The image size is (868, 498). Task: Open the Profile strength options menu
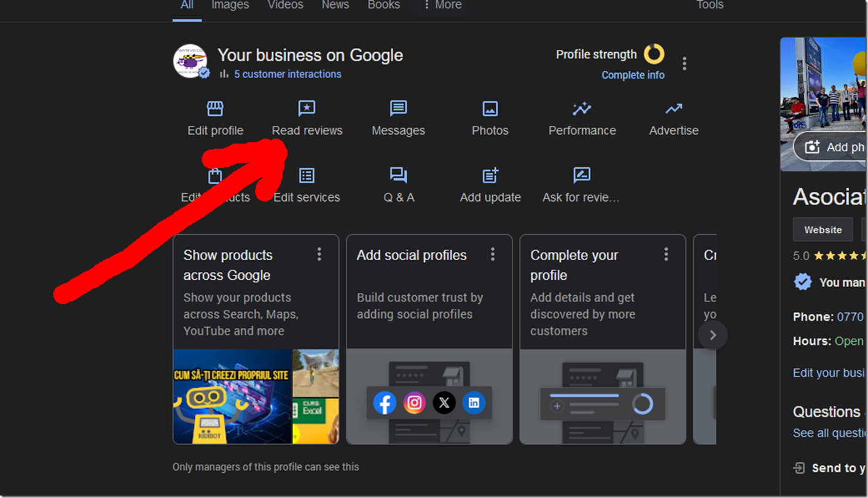point(684,63)
